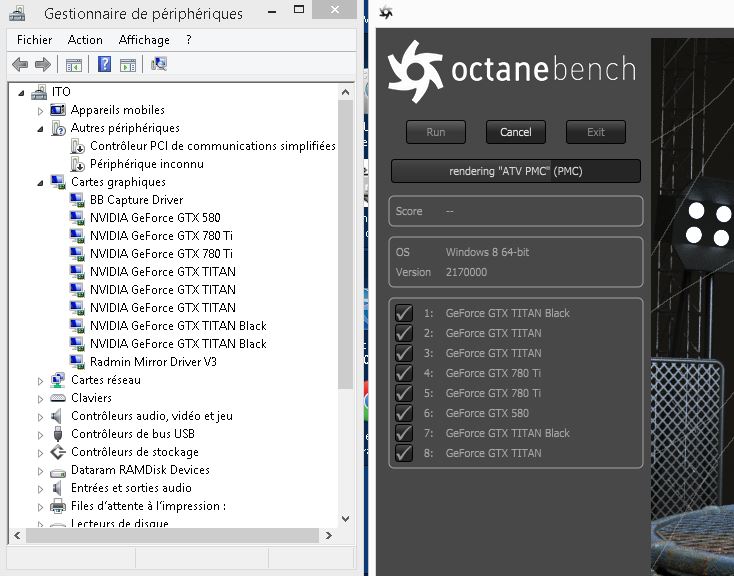Click the horizontal scrollbar left arrow

tap(17, 535)
